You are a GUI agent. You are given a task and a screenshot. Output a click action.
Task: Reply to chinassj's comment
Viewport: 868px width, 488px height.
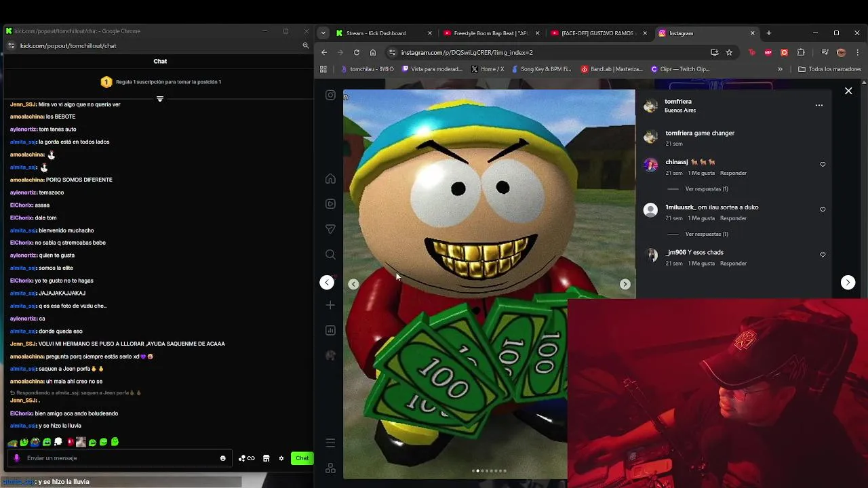[733, 173]
